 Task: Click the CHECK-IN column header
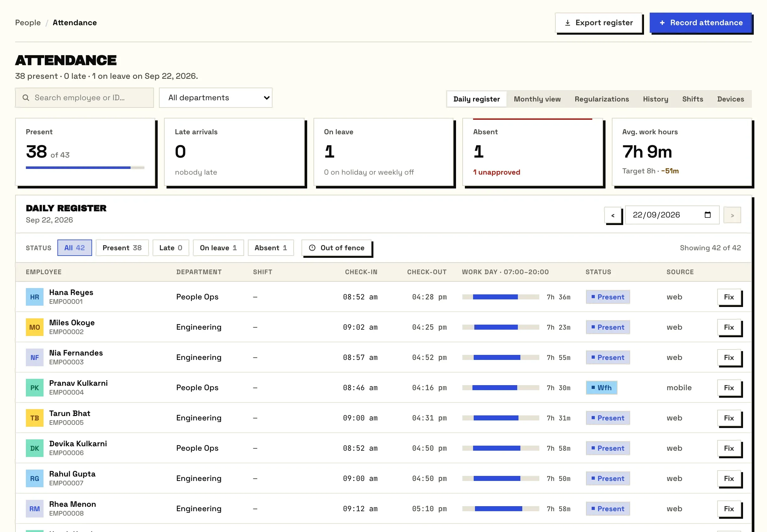point(361,272)
